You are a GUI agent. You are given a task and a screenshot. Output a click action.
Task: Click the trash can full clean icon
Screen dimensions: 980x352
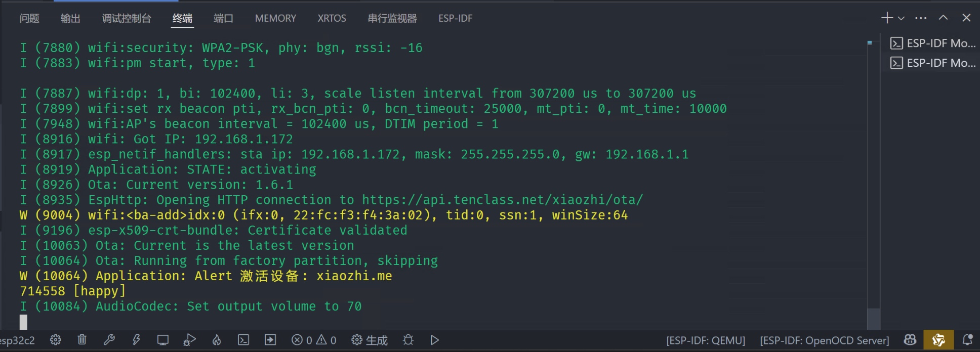point(82,340)
